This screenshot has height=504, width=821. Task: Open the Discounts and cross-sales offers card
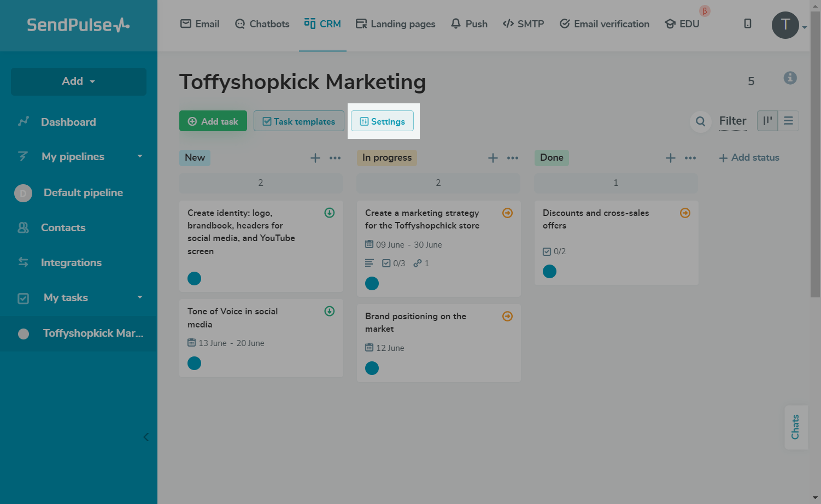point(617,243)
